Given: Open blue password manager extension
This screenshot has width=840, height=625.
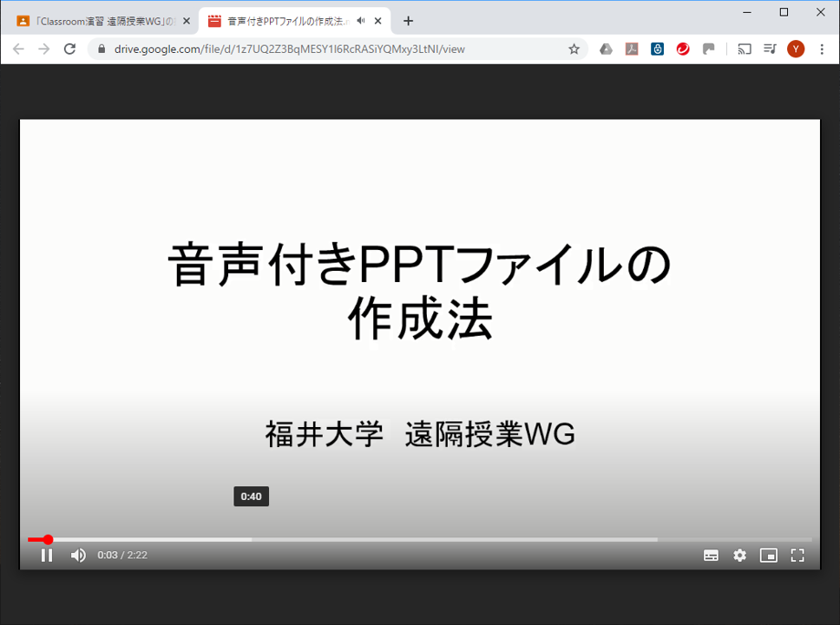Looking at the screenshot, I should (657, 49).
